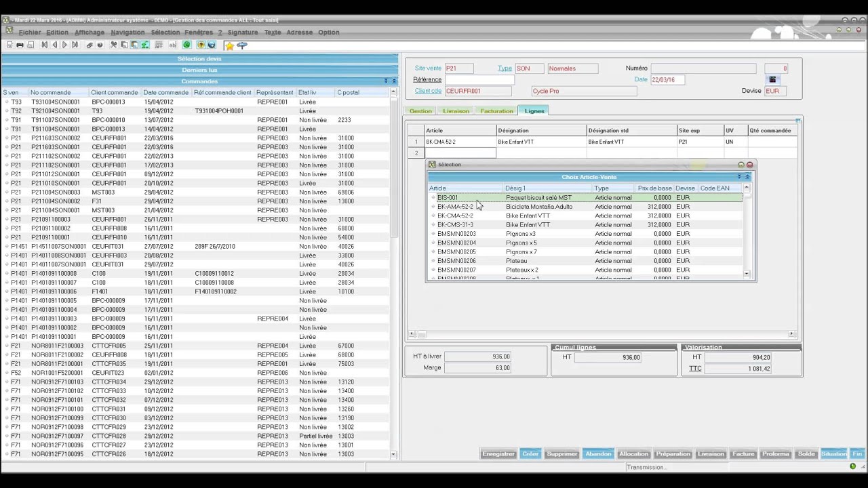Click the green status indicator in status bar

(x=852, y=466)
